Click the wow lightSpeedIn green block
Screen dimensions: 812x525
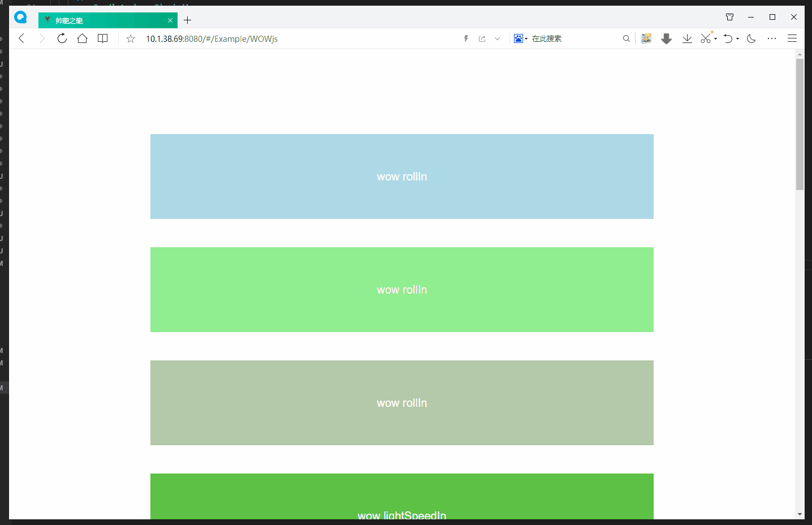(402, 497)
